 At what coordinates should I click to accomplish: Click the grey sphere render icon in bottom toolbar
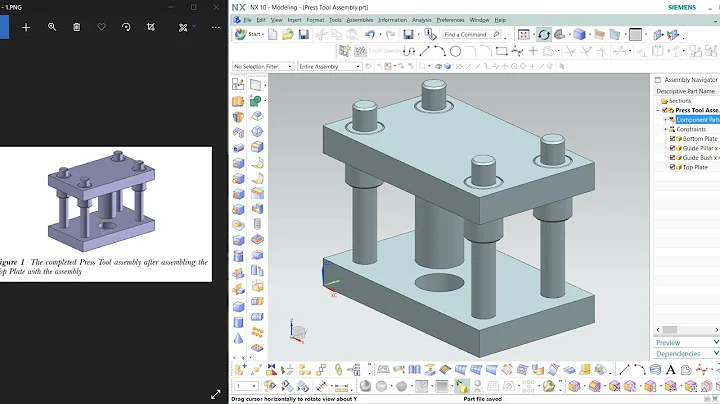[366, 386]
